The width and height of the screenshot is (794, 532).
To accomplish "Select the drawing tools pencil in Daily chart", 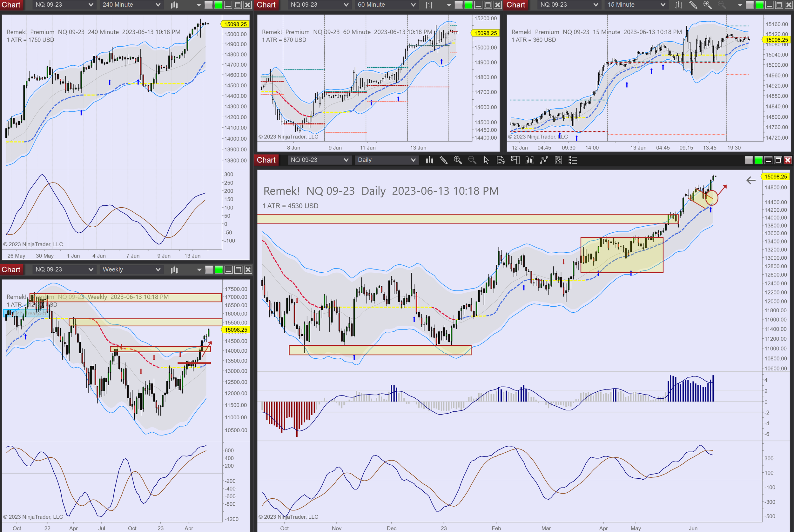I will [443, 160].
